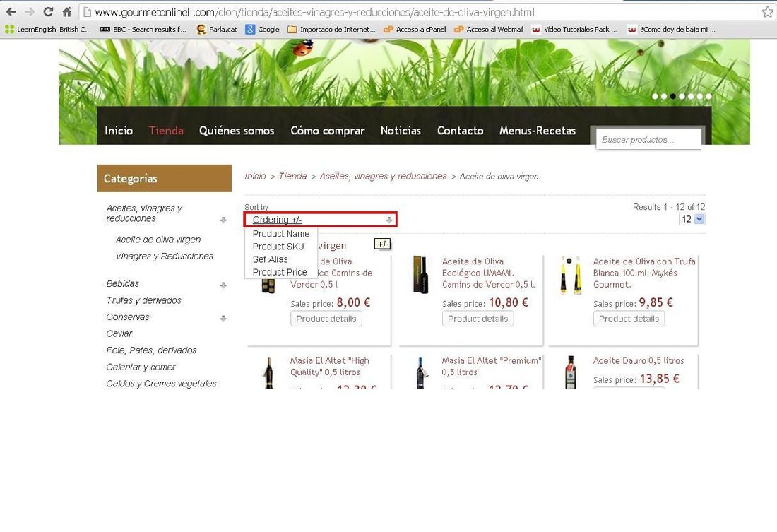This screenshot has height=532, width=777.
Task: Open the Contacto menu item
Action: pyautogui.click(x=460, y=131)
